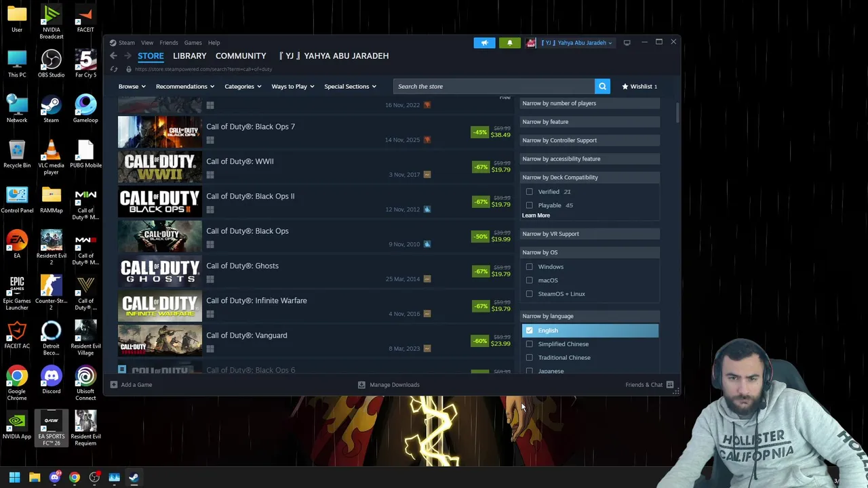The height and width of the screenshot is (488, 868).
Task: Open the View menu
Action: coord(146,43)
